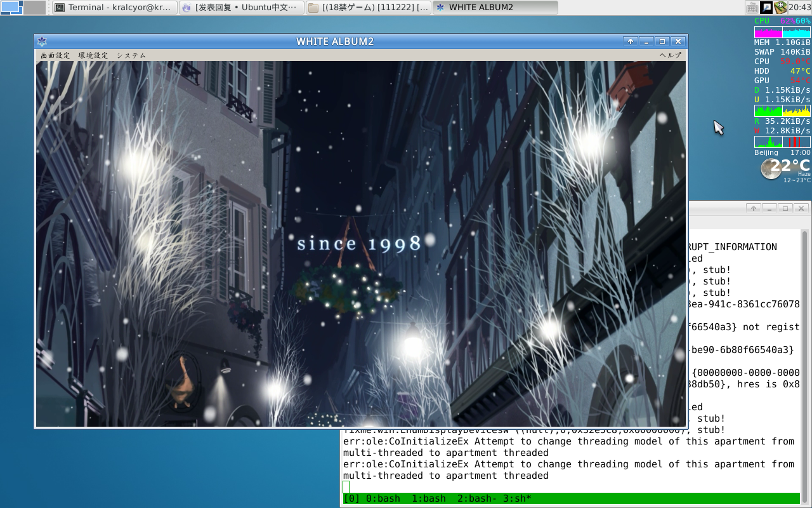Click the SWAP 140KiB readout

[x=782, y=52]
